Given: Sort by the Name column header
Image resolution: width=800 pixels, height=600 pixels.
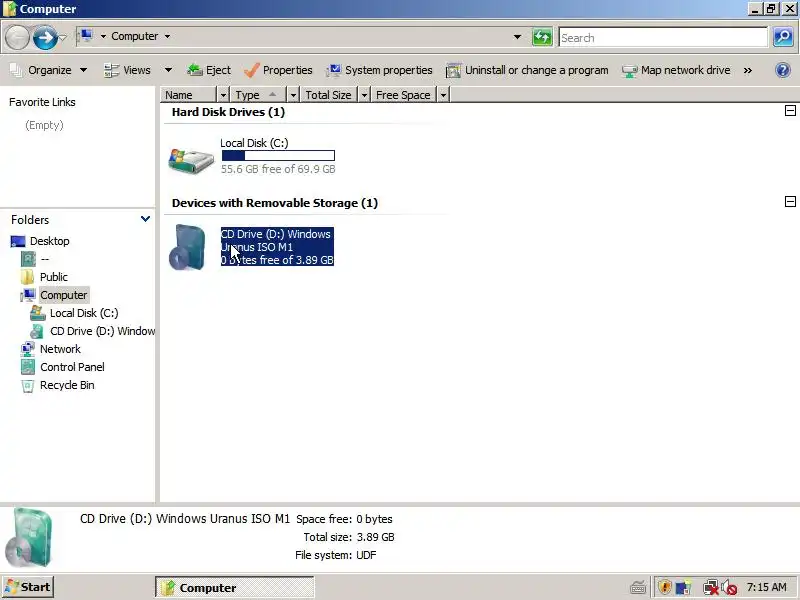Looking at the screenshot, I should coord(189,95).
